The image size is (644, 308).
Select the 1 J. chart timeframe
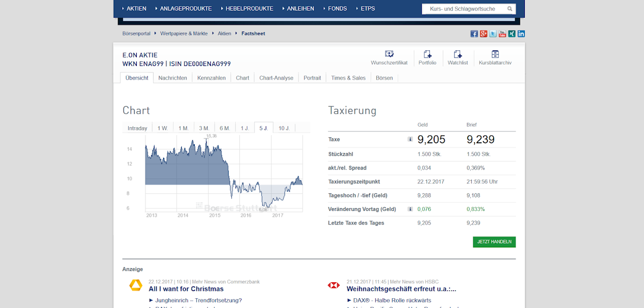[245, 128]
